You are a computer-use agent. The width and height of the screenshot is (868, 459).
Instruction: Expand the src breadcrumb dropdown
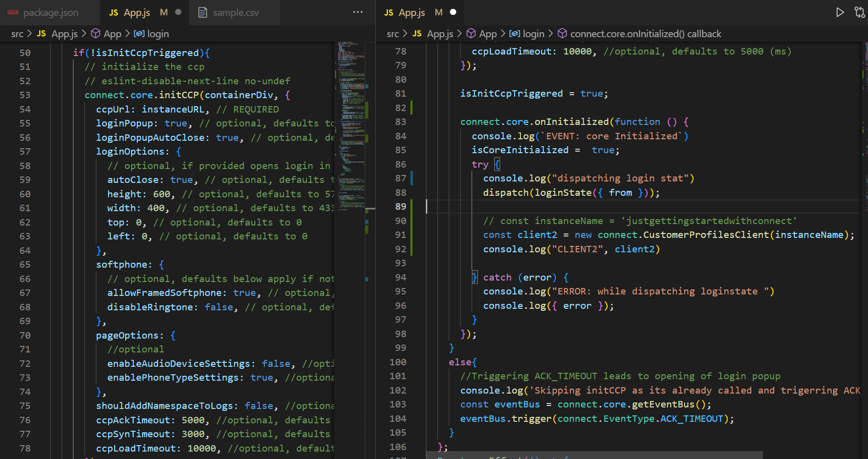17,33
